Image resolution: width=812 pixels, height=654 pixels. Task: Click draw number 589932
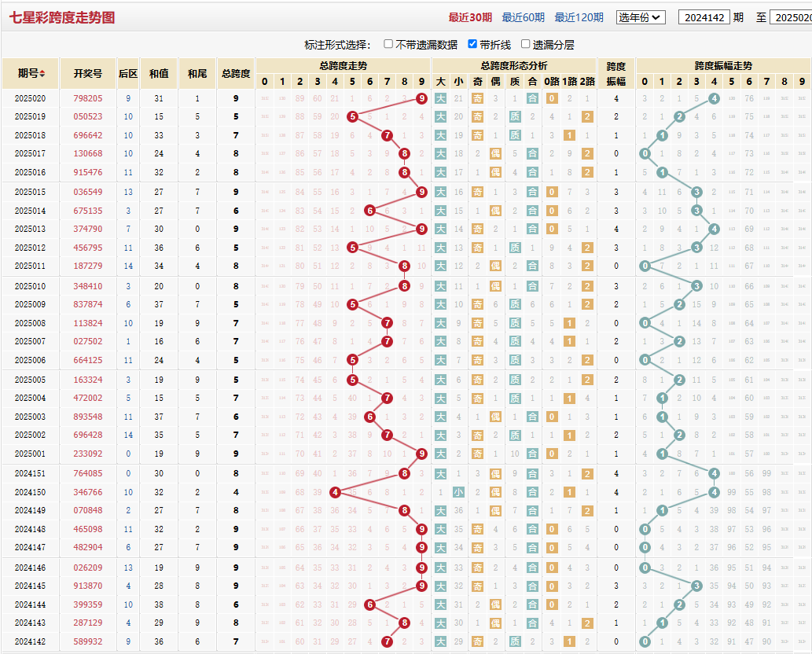88,641
